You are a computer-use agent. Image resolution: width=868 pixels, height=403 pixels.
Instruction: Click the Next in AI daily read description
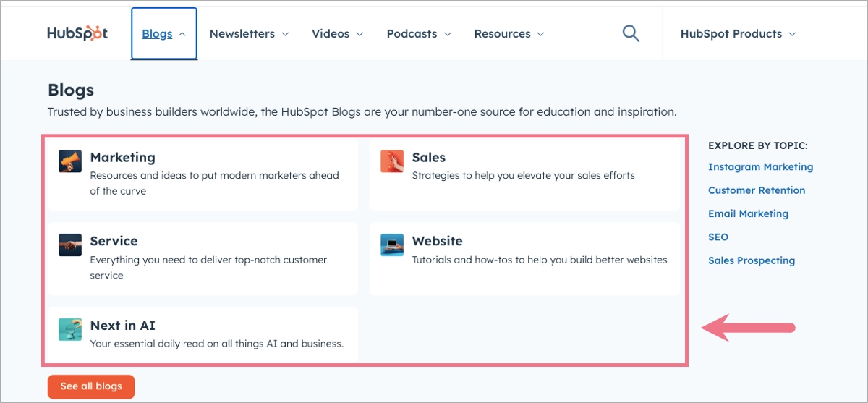click(x=216, y=343)
